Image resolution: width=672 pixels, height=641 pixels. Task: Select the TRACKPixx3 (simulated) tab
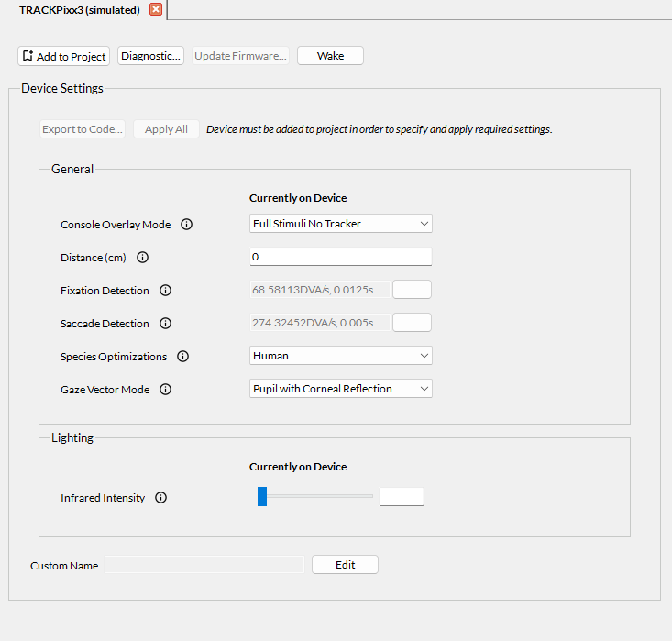click(79, 10)
